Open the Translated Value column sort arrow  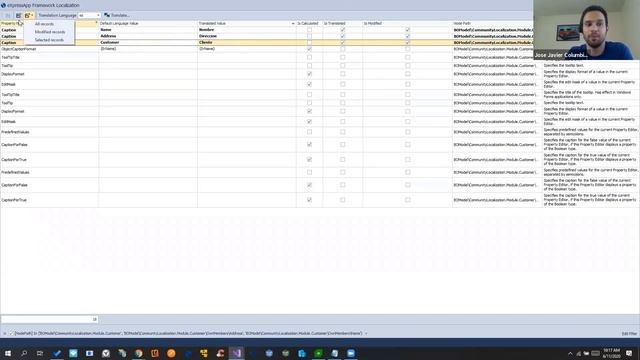pos(293,24)
